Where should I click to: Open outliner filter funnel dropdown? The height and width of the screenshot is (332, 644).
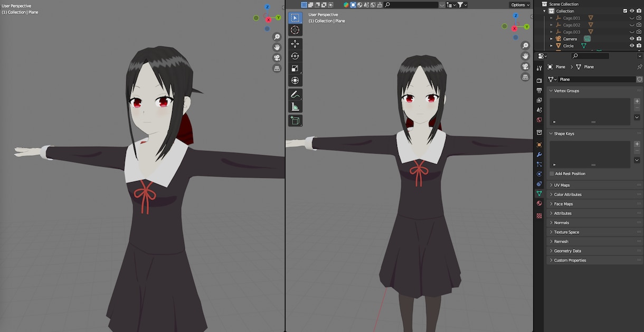click(462, 5)
